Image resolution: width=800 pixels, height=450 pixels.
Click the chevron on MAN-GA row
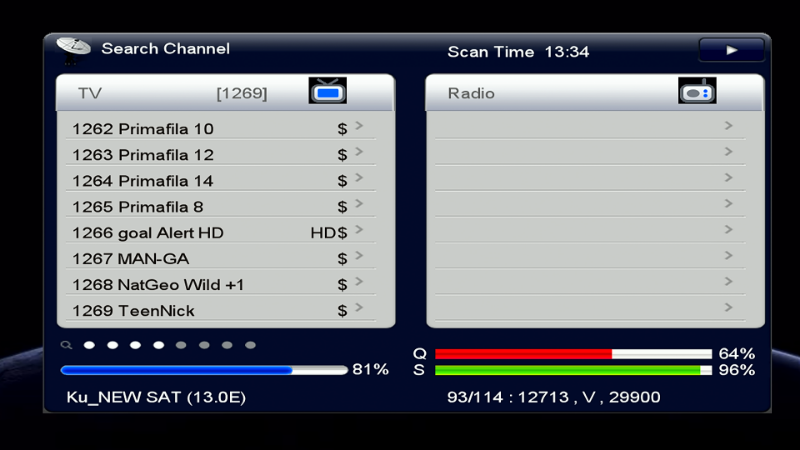[359, 256]
